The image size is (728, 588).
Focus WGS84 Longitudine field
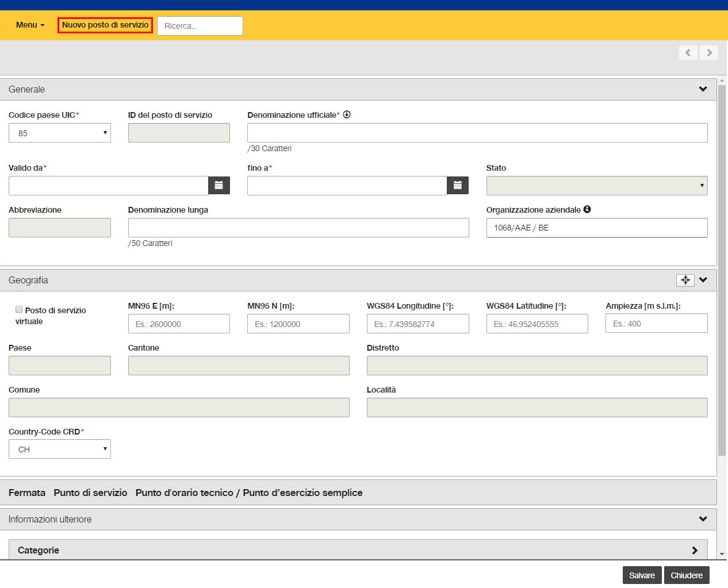(x=418, y=324)
